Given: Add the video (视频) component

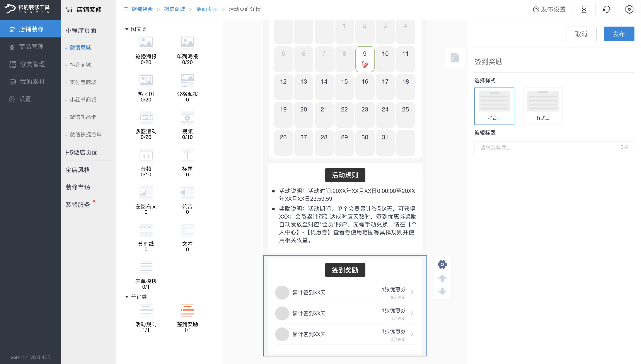Looking at the screenshot, I should click(187, 118).
